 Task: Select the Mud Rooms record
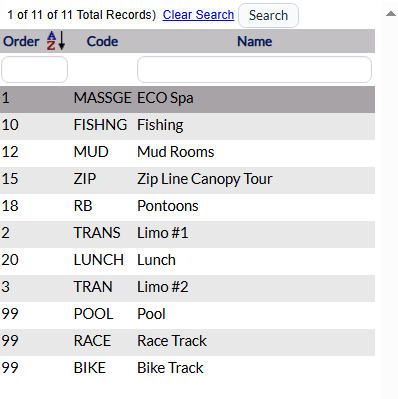187,153
